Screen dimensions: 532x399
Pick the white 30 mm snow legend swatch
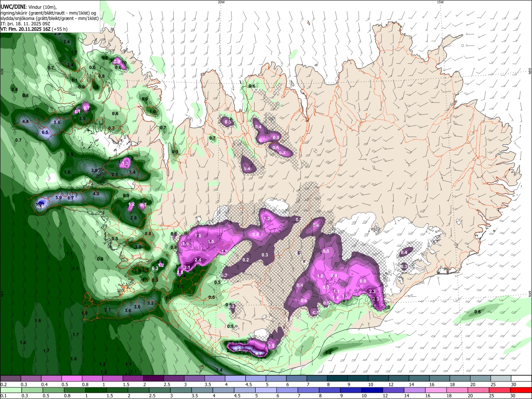[522, 379]
